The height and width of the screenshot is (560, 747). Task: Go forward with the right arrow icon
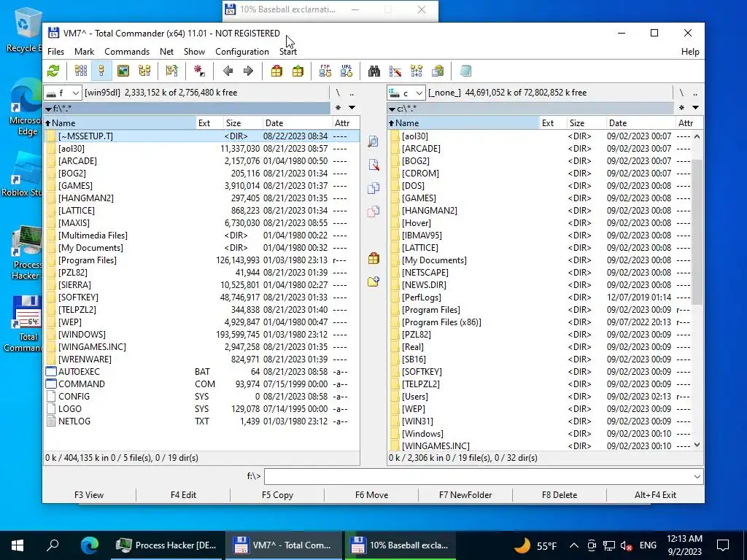pos(248,71)
